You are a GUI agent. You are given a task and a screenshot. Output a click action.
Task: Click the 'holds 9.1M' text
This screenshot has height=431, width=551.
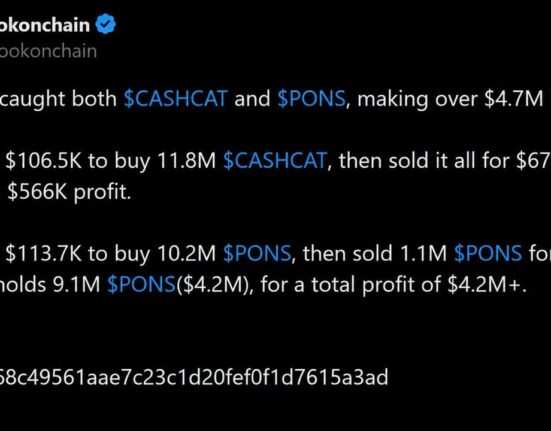click(x=50, y=285)
